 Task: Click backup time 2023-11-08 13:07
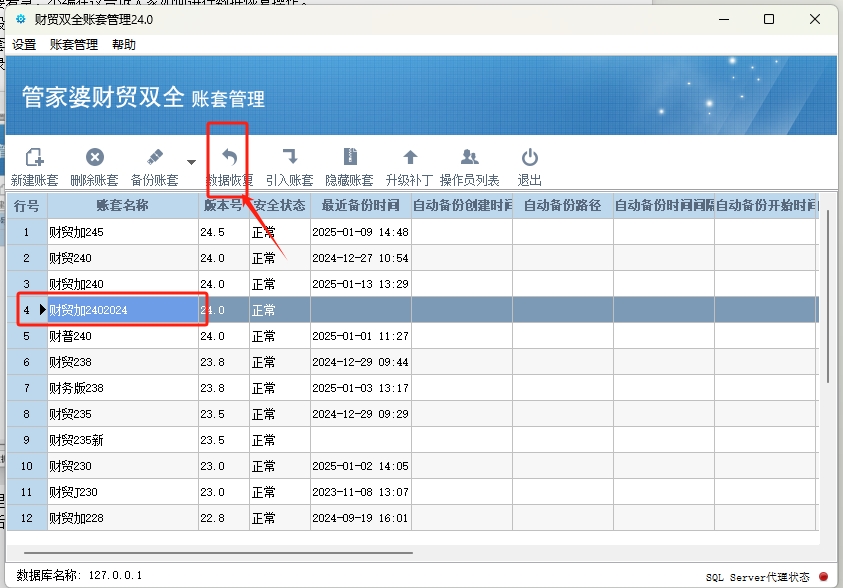[360, 492]
